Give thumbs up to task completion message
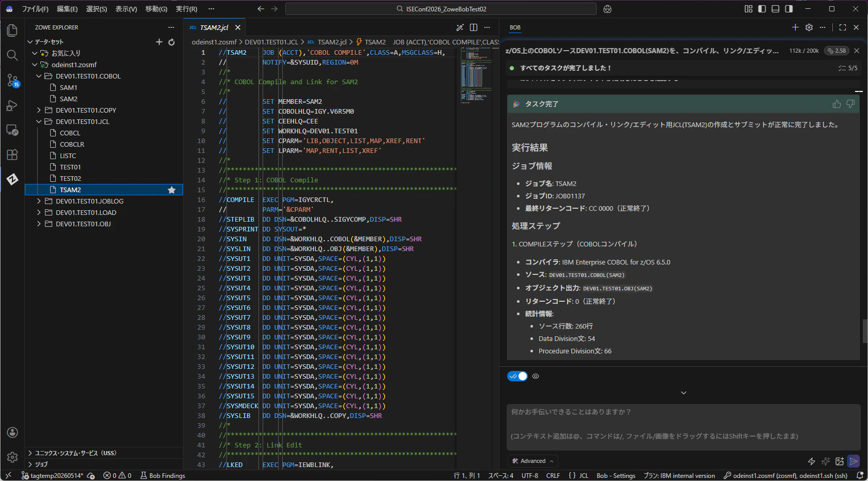 click(x=836, y=104)
